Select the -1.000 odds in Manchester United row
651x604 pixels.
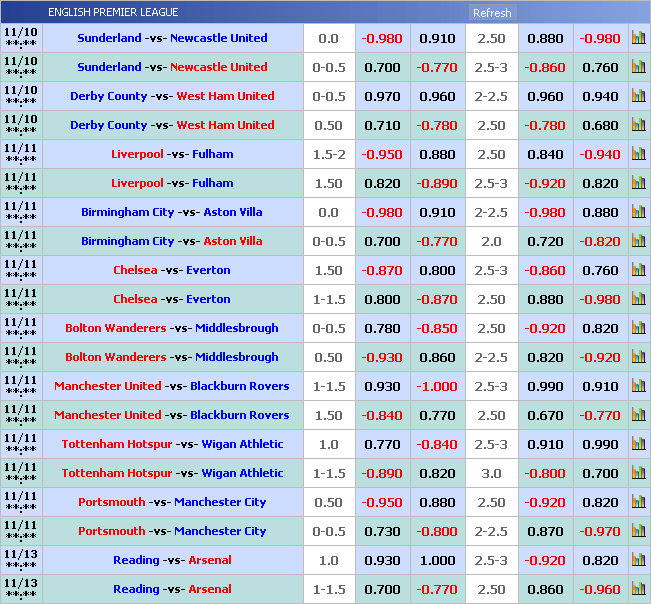(437, 386)
